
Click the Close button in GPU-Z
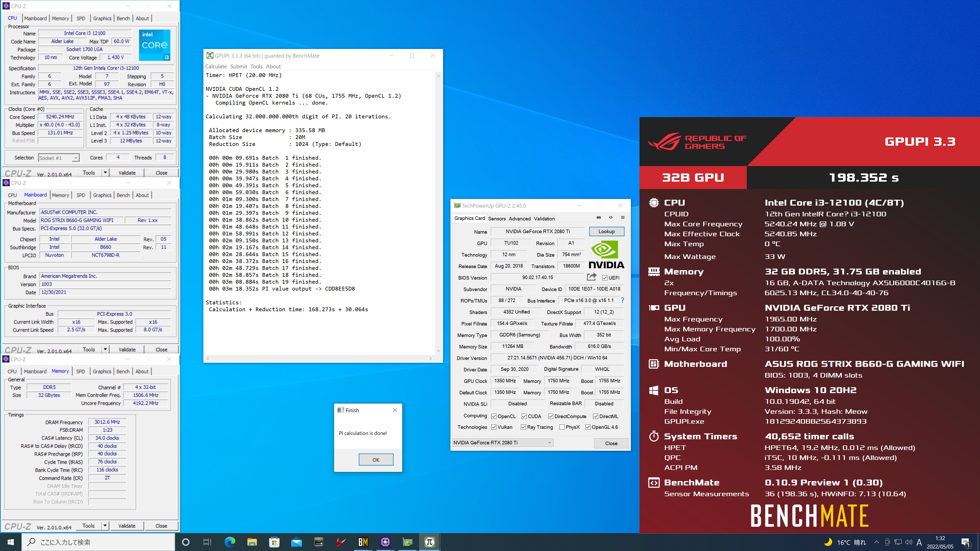point(611,443)
